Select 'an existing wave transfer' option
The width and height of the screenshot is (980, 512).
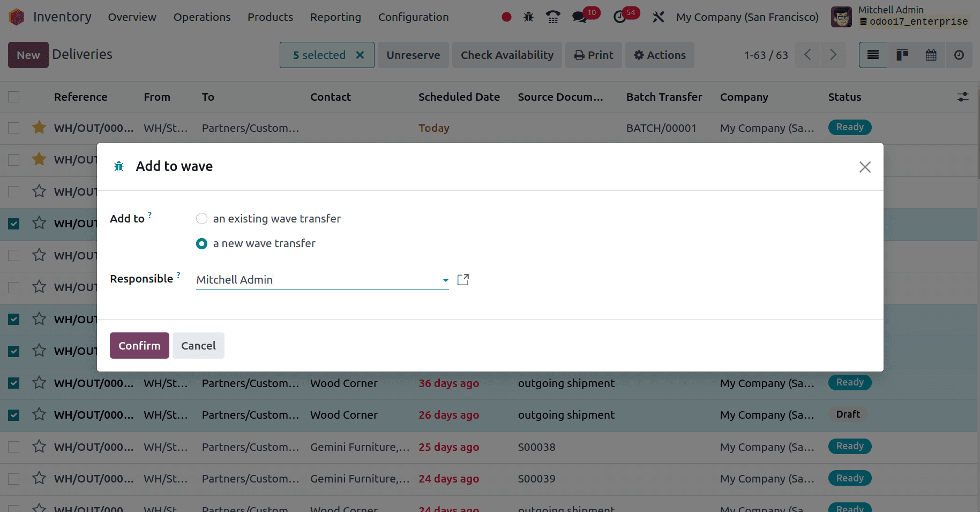202,219
